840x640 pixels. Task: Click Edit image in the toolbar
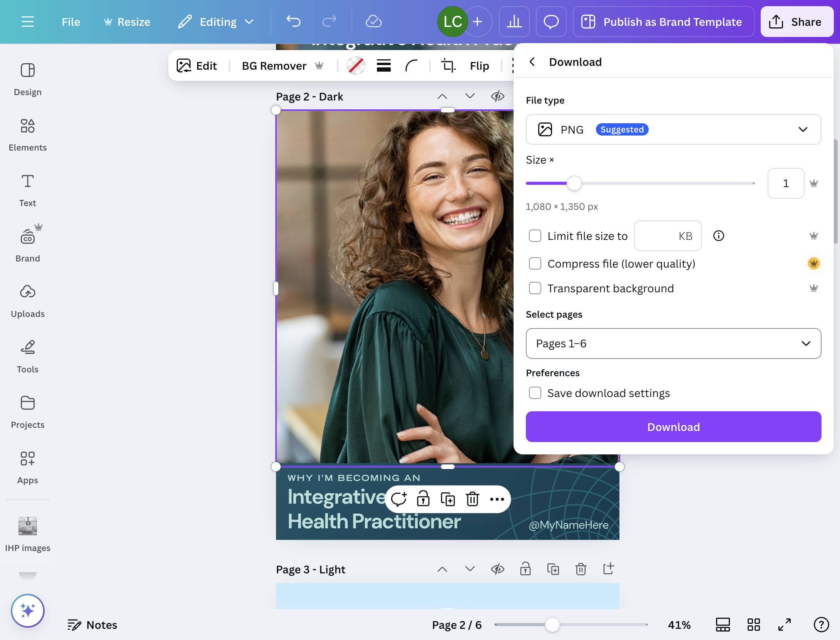[197, 65]
